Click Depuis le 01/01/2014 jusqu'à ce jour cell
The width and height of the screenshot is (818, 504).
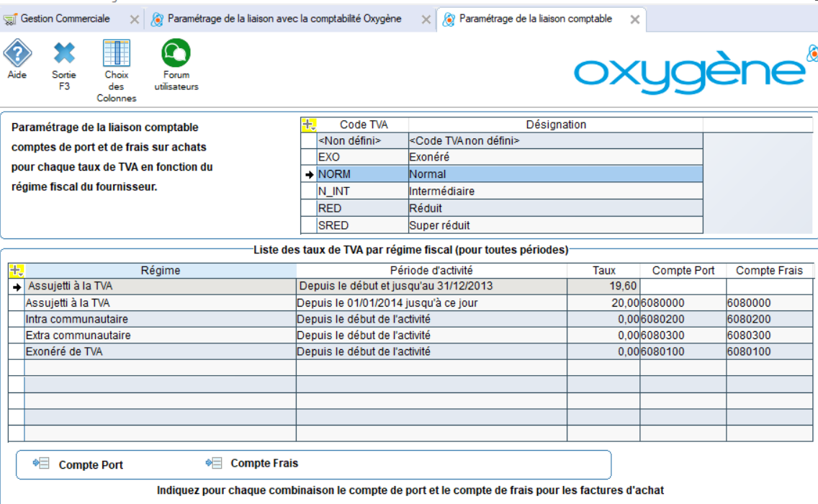[431, 303]
